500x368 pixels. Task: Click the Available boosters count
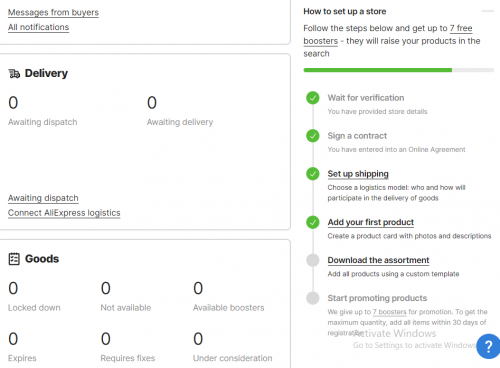[198, 288]
